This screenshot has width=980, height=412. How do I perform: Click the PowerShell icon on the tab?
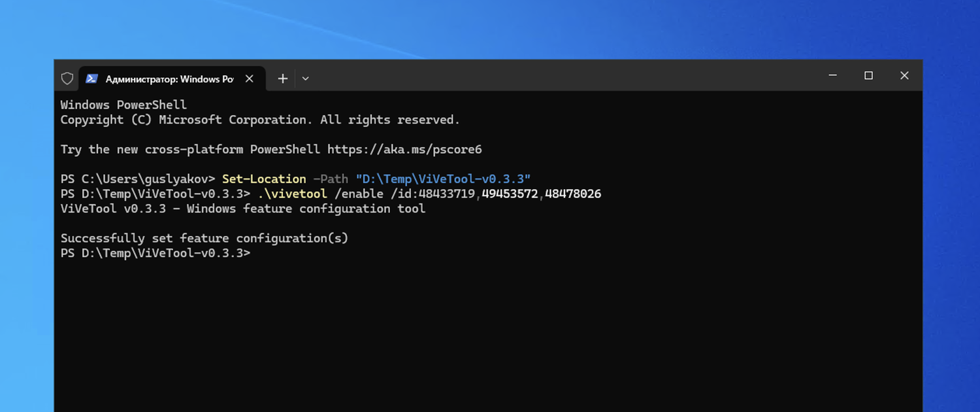point(92,78)
